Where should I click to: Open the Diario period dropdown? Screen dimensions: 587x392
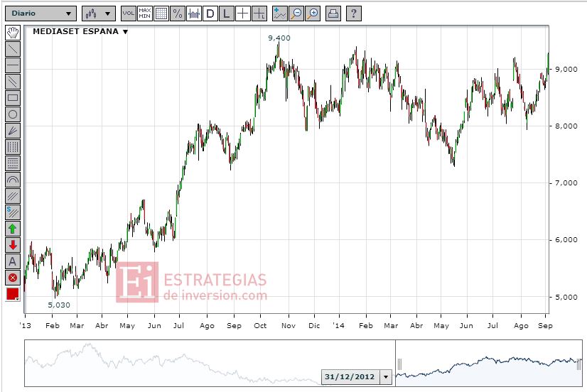coord(41,13)
